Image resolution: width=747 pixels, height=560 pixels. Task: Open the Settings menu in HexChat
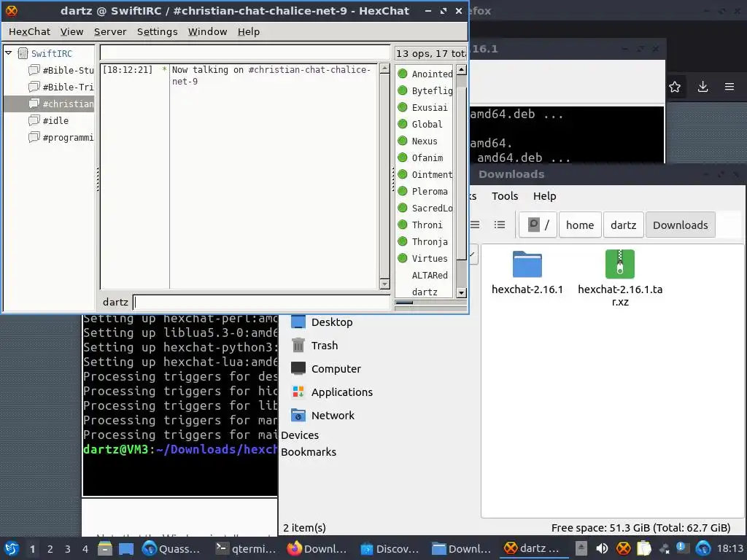point(158,31)
